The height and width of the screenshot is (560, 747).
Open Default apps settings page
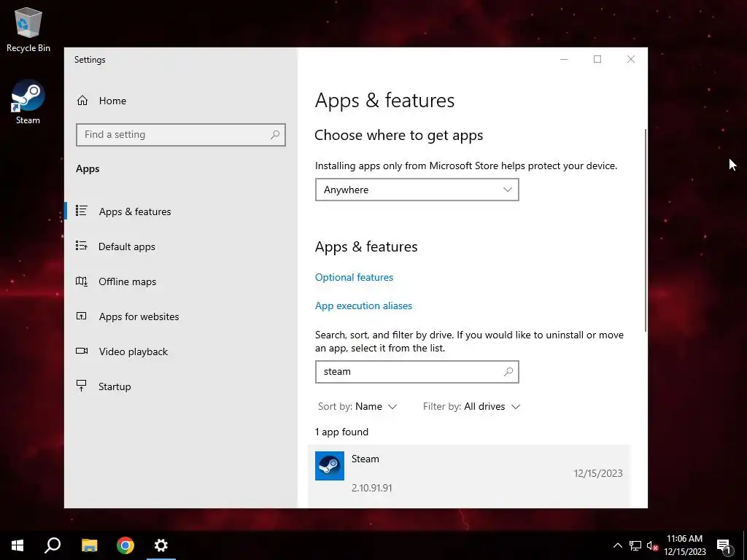click(x=181, y=246)
